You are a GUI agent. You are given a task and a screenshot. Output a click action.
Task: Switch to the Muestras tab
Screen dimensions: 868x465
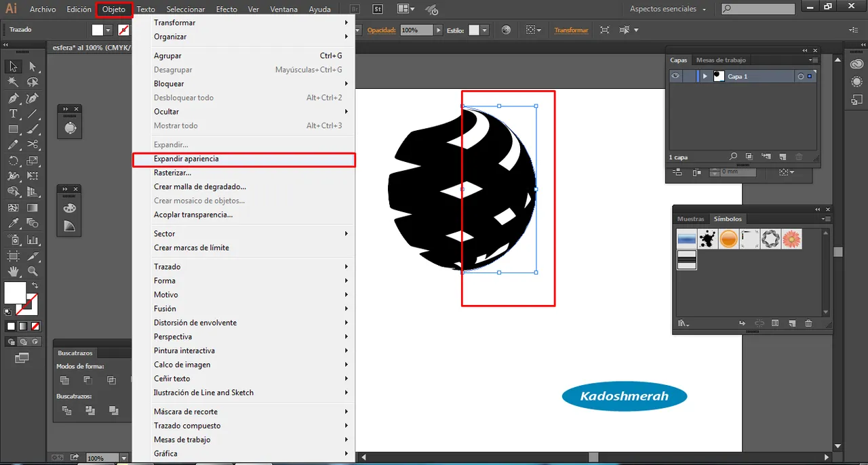(x=690, y=219)
